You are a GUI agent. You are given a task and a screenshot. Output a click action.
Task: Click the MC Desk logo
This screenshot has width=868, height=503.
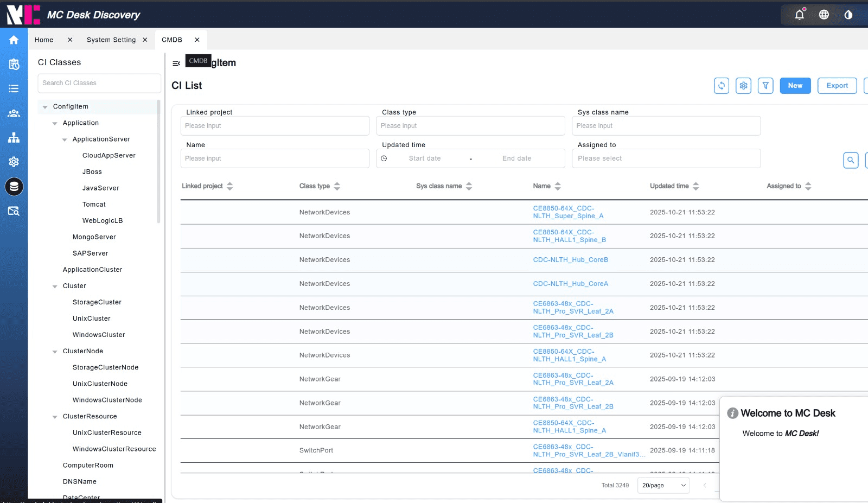[x=23, y=15]
